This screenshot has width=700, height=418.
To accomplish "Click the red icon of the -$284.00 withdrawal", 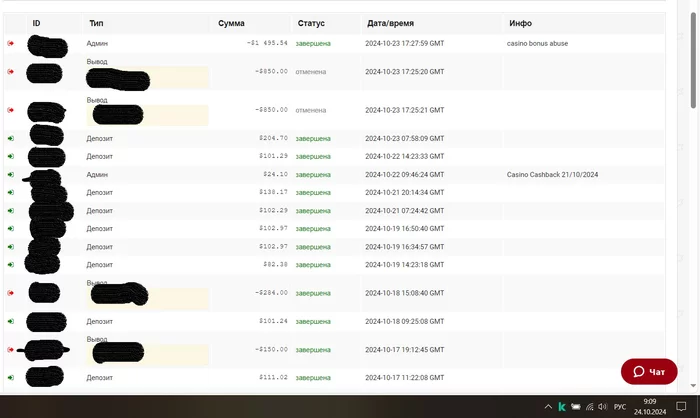I will pyautogui.click(x=10, y=293).
